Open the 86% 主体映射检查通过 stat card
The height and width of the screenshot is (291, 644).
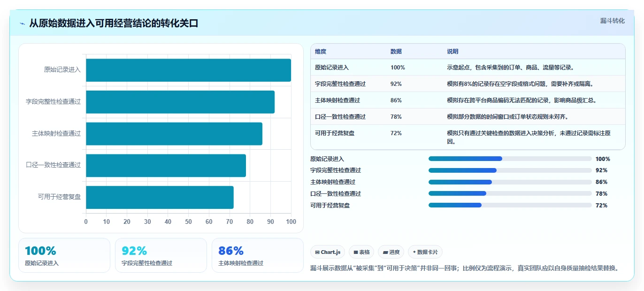[x=258, y=255]
